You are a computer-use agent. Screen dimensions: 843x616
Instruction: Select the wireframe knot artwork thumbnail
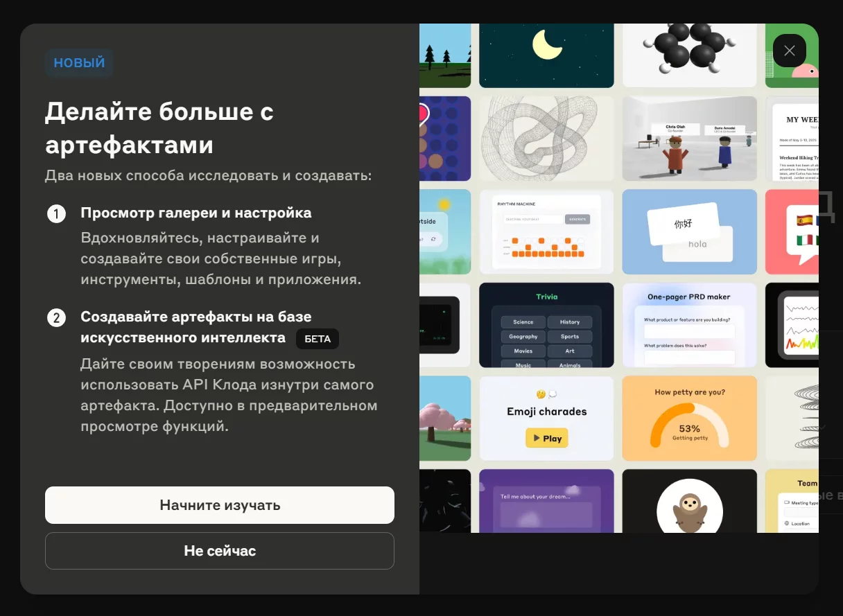pos(546,139)
